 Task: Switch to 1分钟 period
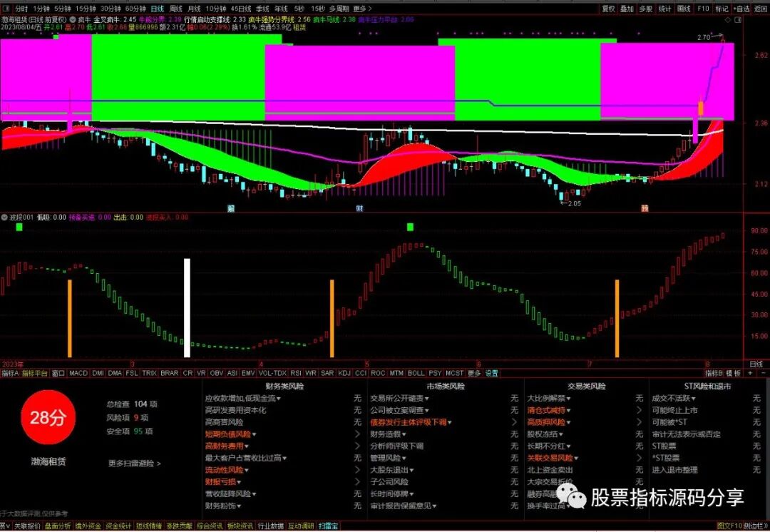tap(42, 9)
